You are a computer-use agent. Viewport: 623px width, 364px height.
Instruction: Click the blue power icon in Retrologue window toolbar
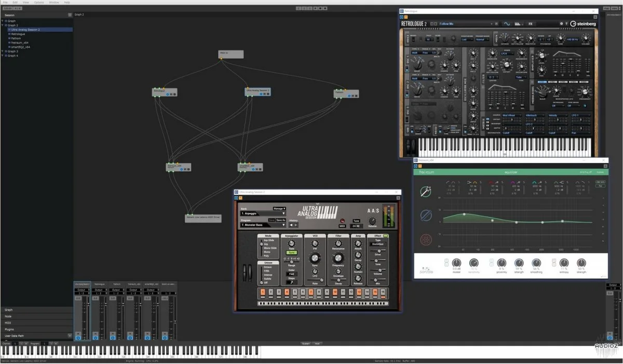[x=401, y=17]
